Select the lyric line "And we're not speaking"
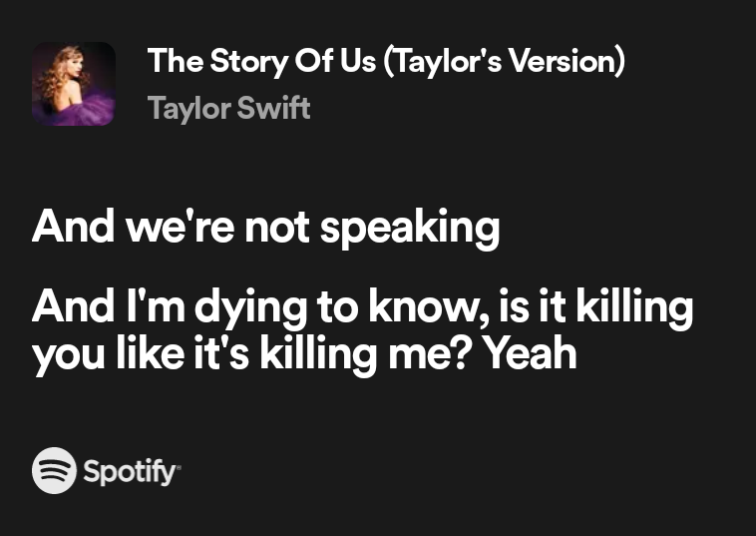Image resolution: width=756 pixels, height=536 pixels. click(265, 228)
